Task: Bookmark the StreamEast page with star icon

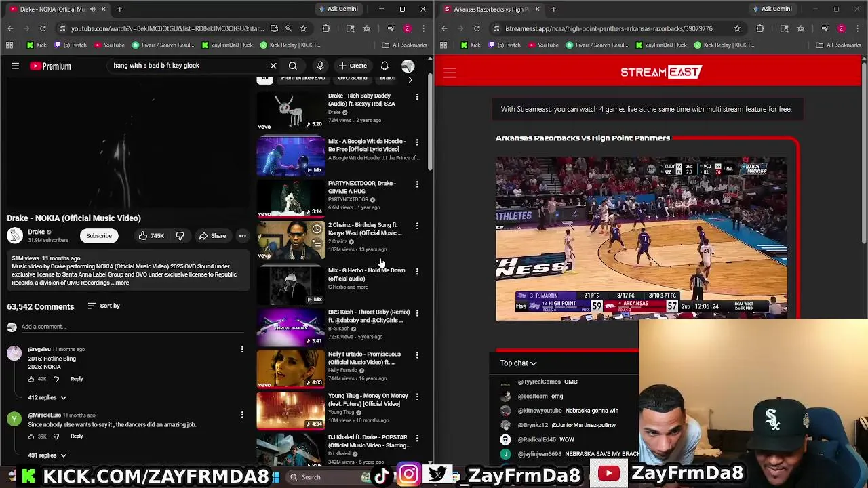Action: (x=737, y=28)
